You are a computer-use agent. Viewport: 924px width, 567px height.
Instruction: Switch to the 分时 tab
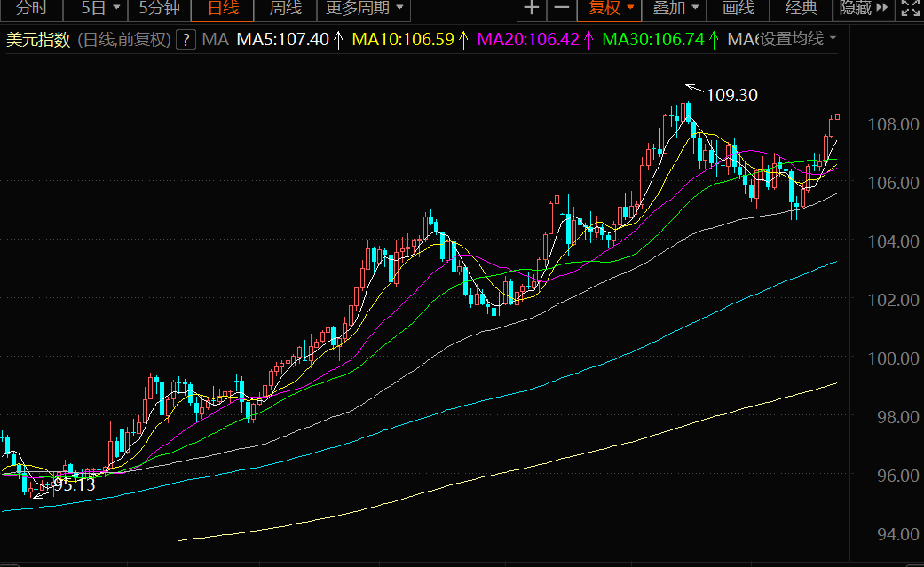click(x=32, y=9)
